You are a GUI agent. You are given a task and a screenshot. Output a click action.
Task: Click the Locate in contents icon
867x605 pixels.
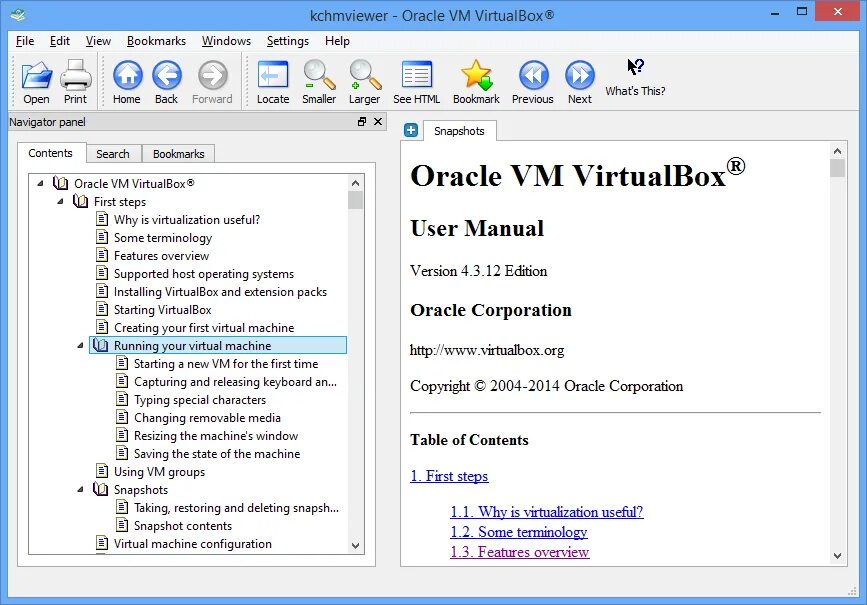click(x=273, y=75)
